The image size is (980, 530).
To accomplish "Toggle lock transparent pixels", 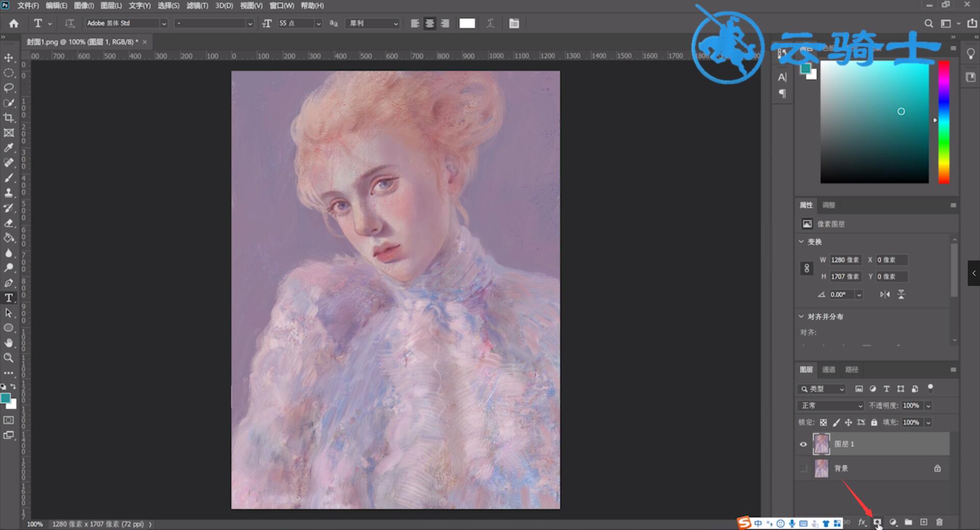I will pyautogui.click(x=823, y=422).
